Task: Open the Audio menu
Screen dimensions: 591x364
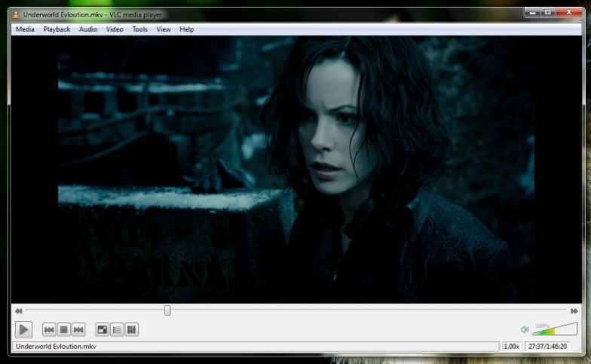Action: pos(87,29)
